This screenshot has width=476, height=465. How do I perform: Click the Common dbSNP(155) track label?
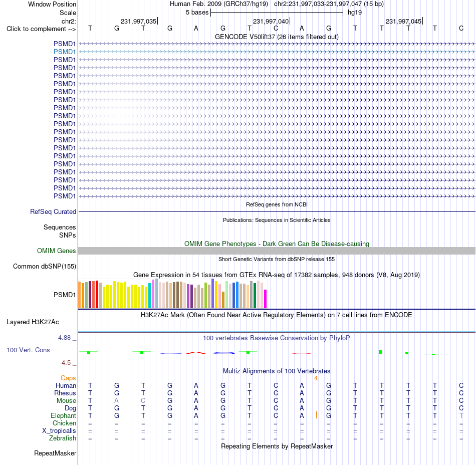coord(44,267)
